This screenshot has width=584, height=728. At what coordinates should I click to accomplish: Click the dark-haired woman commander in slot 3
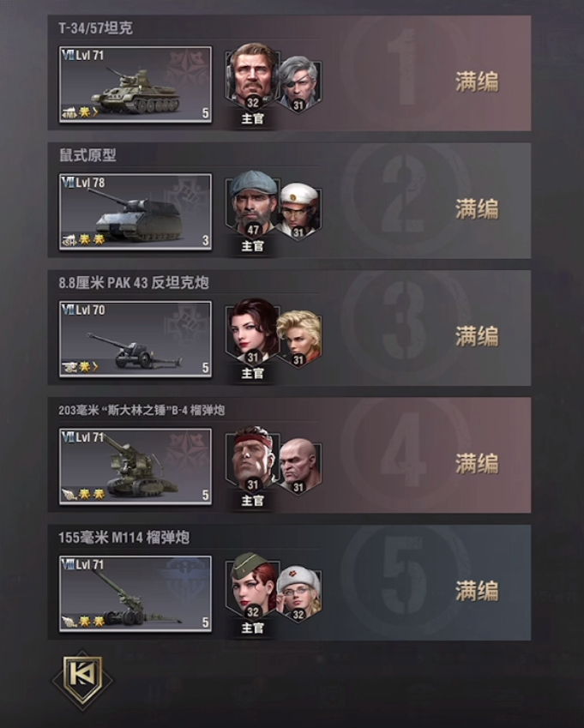point(252,332)
